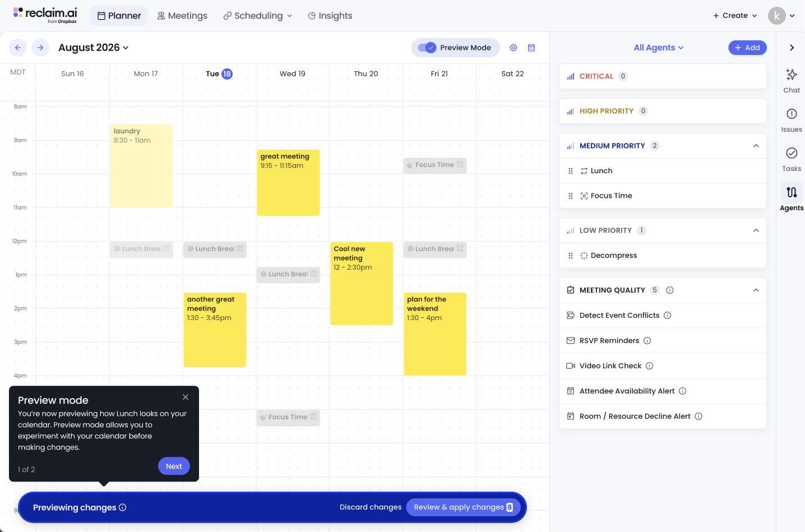Open the Create dropdown

click(x=735, y=16)
